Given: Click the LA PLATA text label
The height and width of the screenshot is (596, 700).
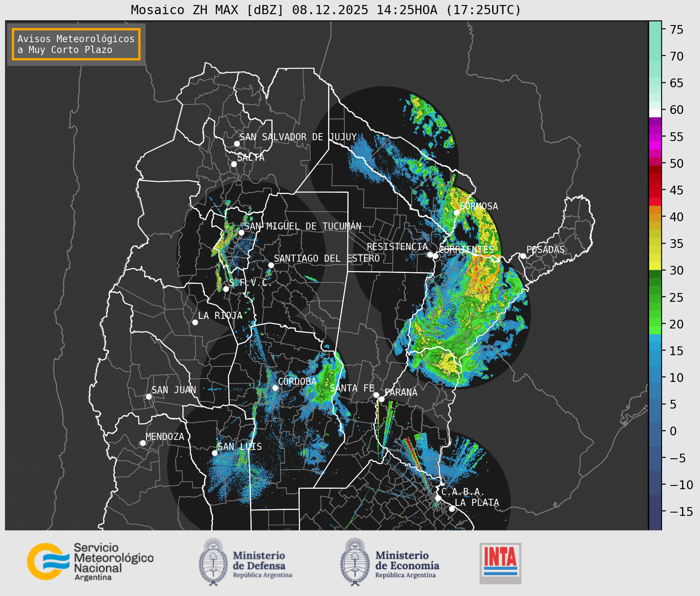Looking at the screenshot, I should click(477, 503).
